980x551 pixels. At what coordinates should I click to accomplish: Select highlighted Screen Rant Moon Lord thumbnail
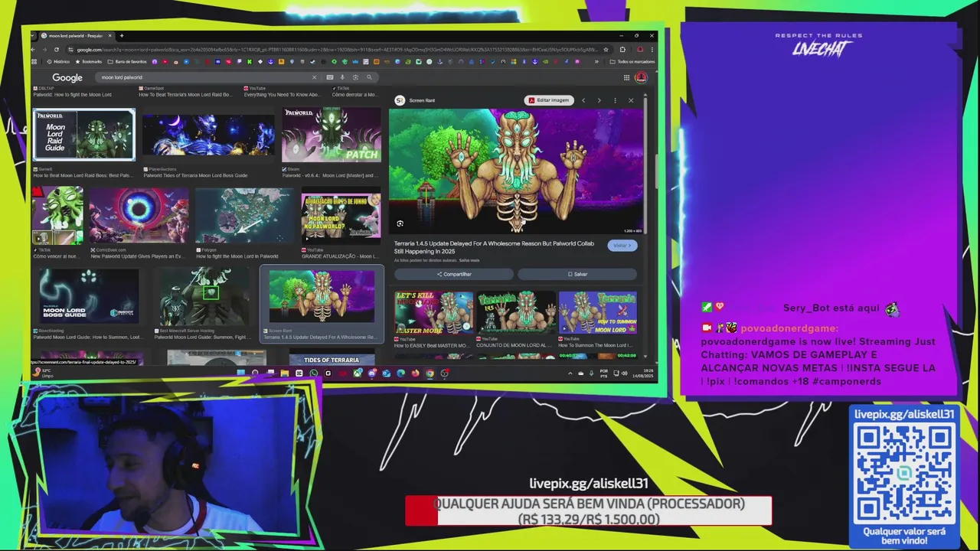[x=322, y=296]
